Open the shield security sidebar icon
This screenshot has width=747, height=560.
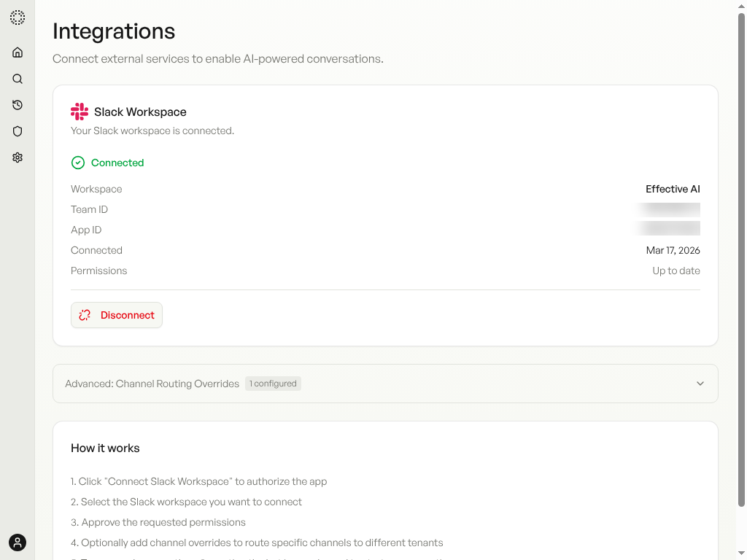[18, 131]
